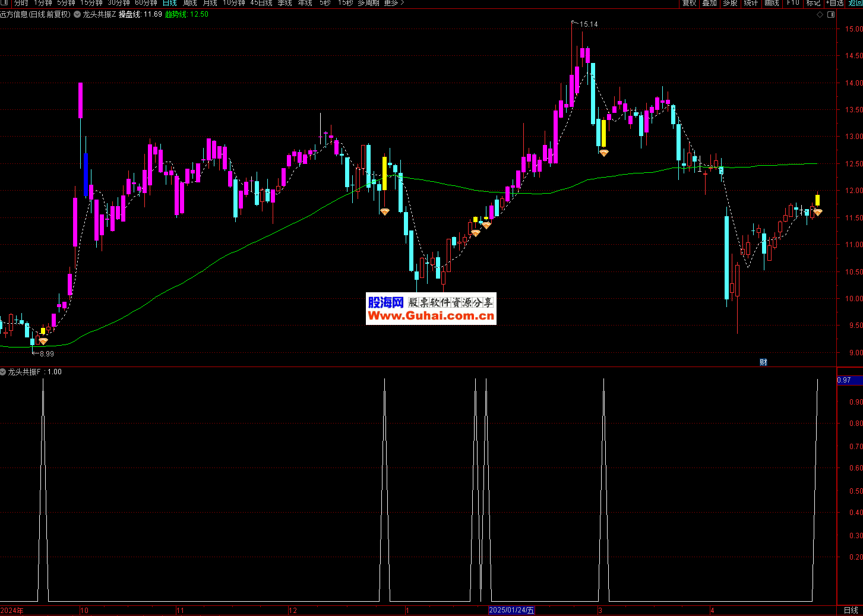Click the 9.00 price axis label
This screenshot has width=863, height=616.
856,353
